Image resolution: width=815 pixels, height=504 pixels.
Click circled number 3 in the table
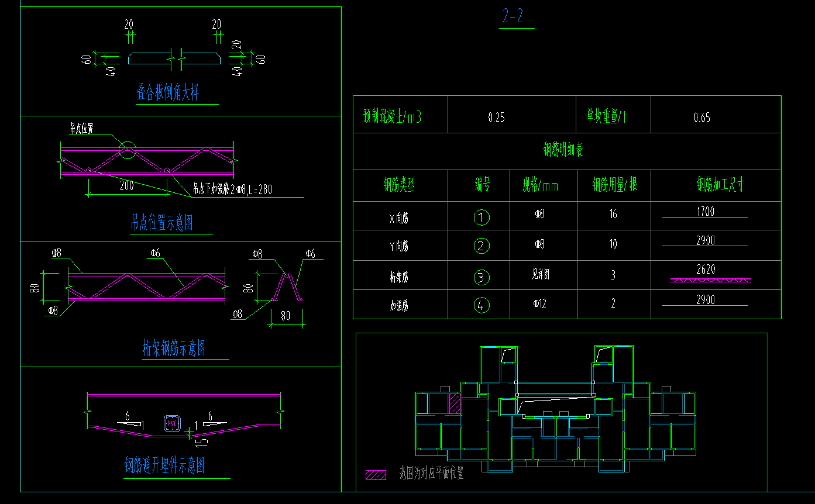(x=482, y=277)
